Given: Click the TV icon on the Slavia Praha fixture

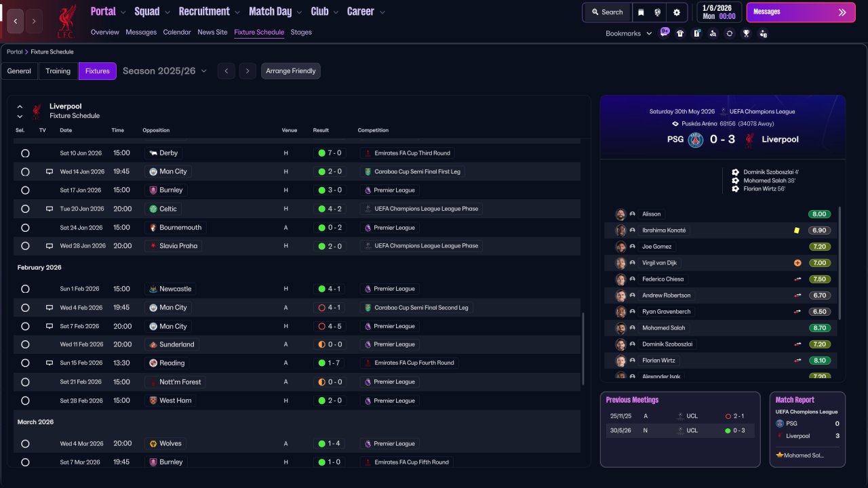Looking at the screenshot, I should [49, 246].
